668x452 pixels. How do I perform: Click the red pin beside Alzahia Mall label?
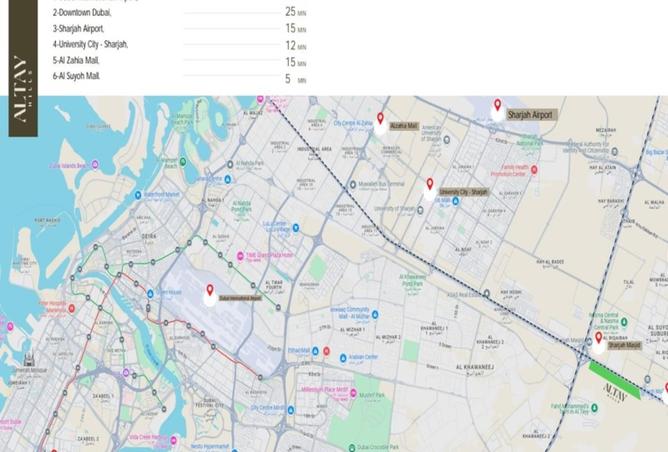(380, 118)
